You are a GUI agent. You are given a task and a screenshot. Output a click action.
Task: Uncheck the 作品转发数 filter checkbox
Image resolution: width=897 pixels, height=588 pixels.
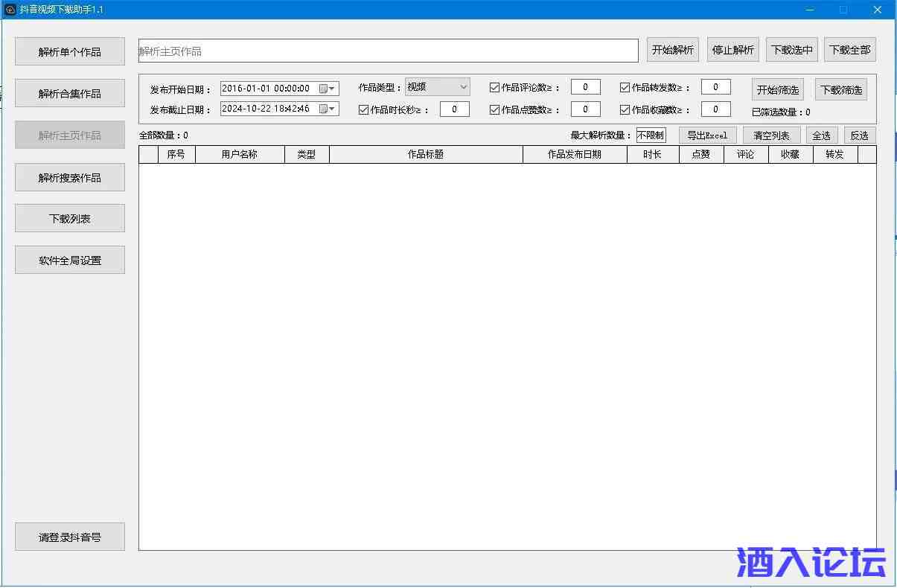tap(625, 88)
